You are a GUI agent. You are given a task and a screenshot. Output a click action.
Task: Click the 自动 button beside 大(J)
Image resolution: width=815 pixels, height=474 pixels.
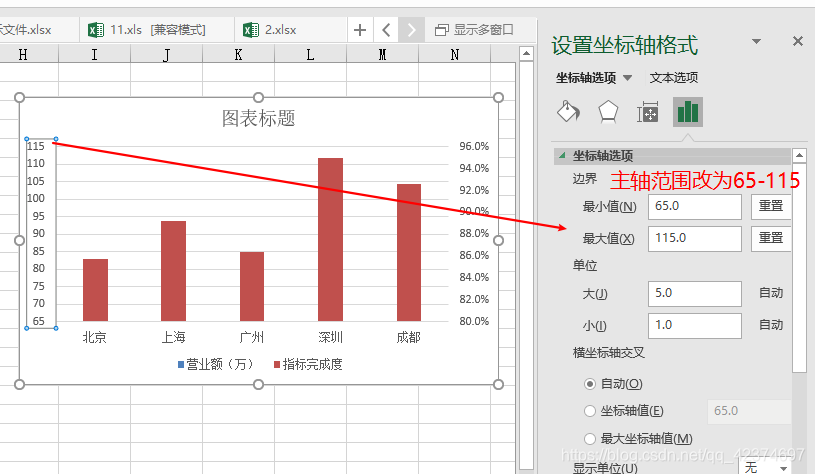[771, 293]
